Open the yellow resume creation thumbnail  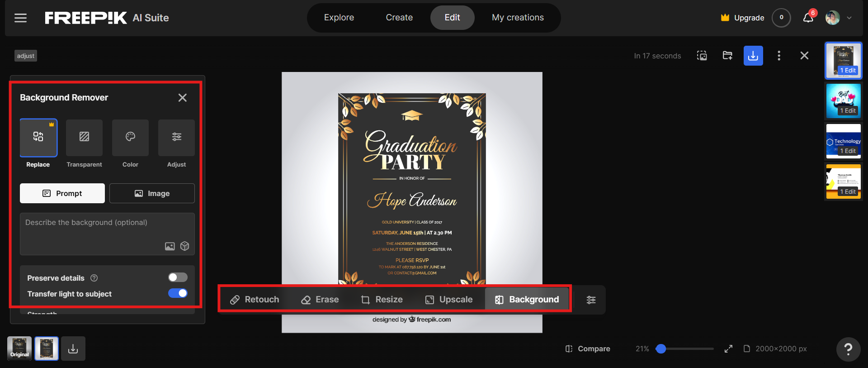click(844, 182)
